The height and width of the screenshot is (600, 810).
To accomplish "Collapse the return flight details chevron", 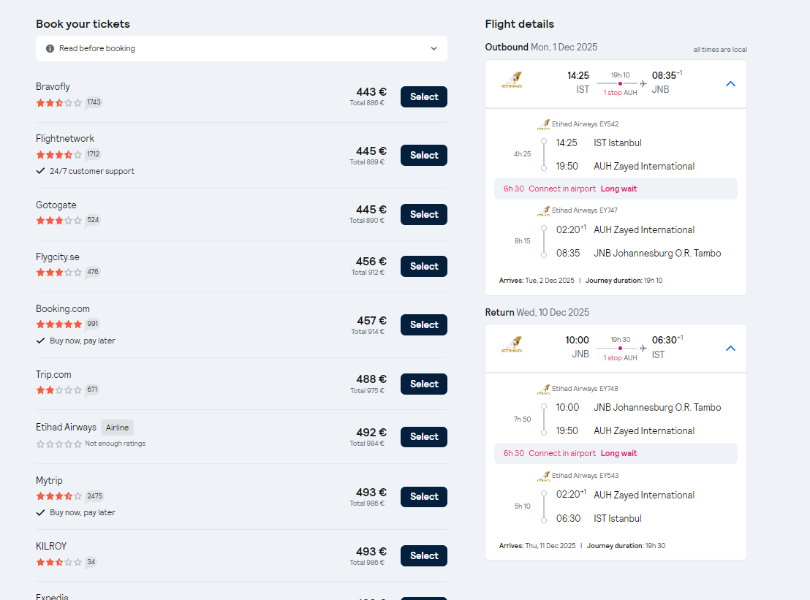I will point(730,348).
